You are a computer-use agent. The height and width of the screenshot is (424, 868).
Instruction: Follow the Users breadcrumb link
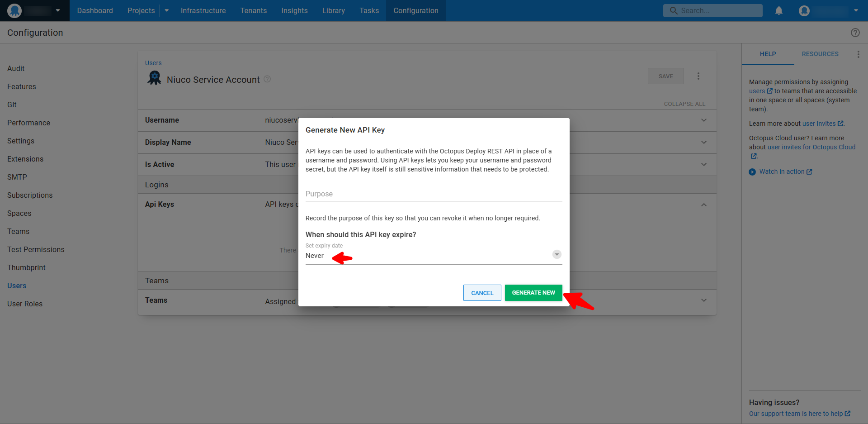pyautogui.click(x=153, y=63)
